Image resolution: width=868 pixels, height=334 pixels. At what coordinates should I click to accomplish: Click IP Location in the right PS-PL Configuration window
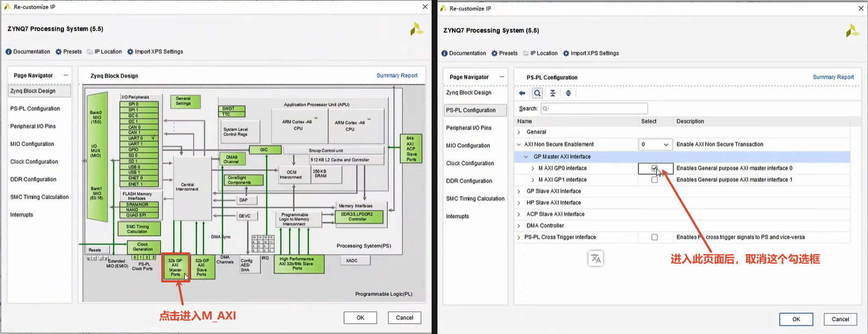(540, 53)
